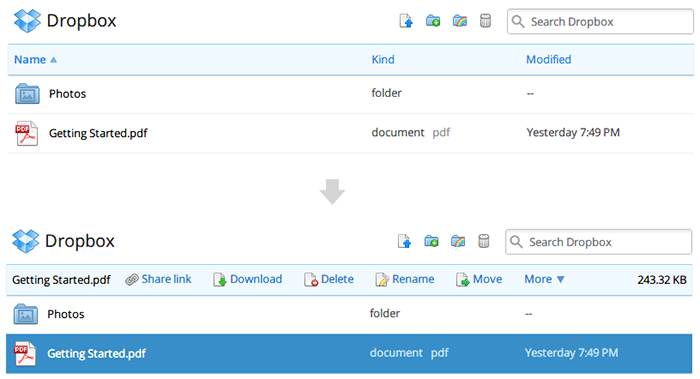Click the Rename action in the file bar
Screen dimensions: 700x379
405,279
